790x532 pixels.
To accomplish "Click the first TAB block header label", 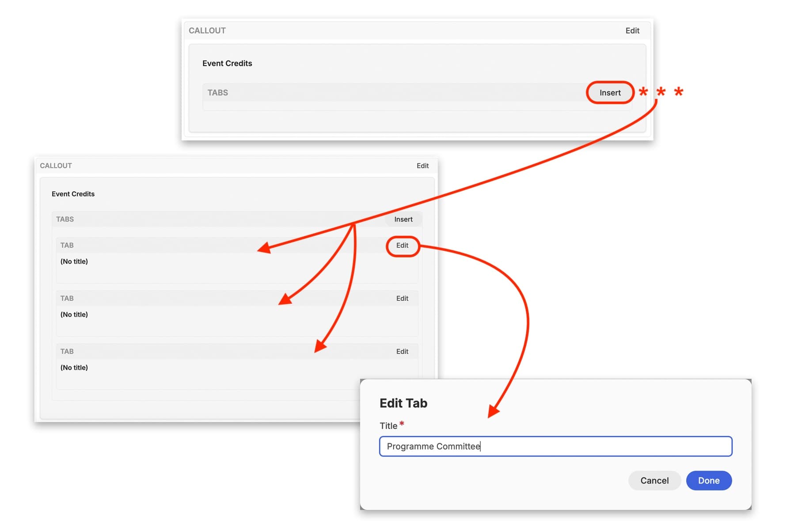I will pos(67,245).
